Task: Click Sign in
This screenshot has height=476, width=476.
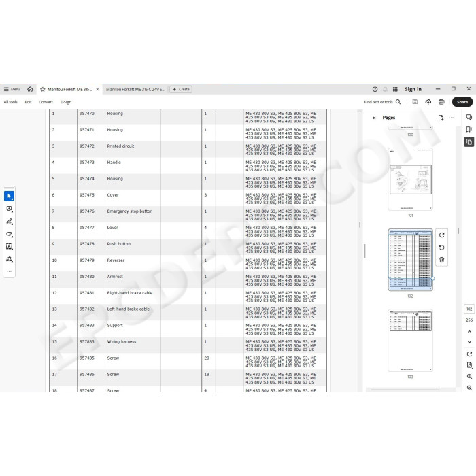Action: click(x=413, y=89)
